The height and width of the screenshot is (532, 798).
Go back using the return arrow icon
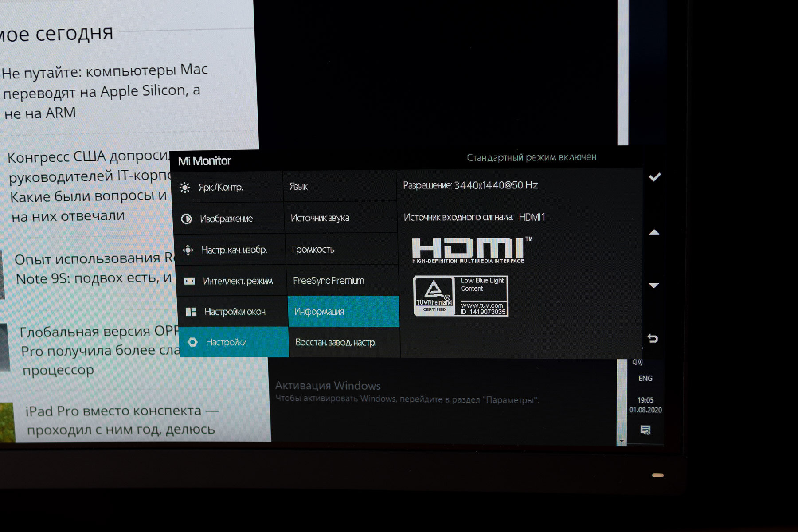tap(653, 338)
